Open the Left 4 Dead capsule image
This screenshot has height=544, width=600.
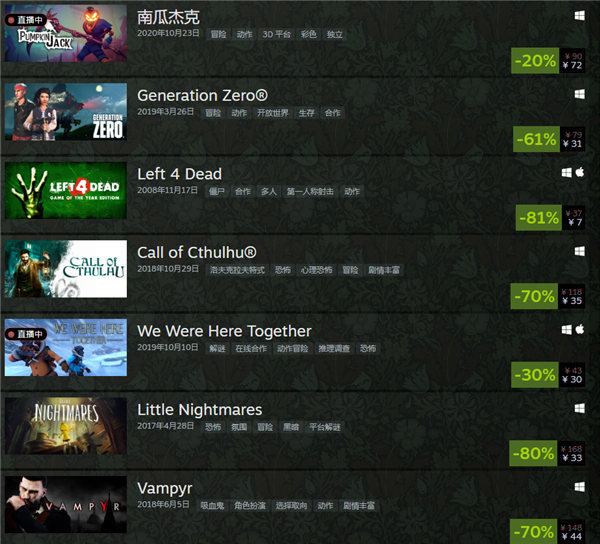point(66,191)
